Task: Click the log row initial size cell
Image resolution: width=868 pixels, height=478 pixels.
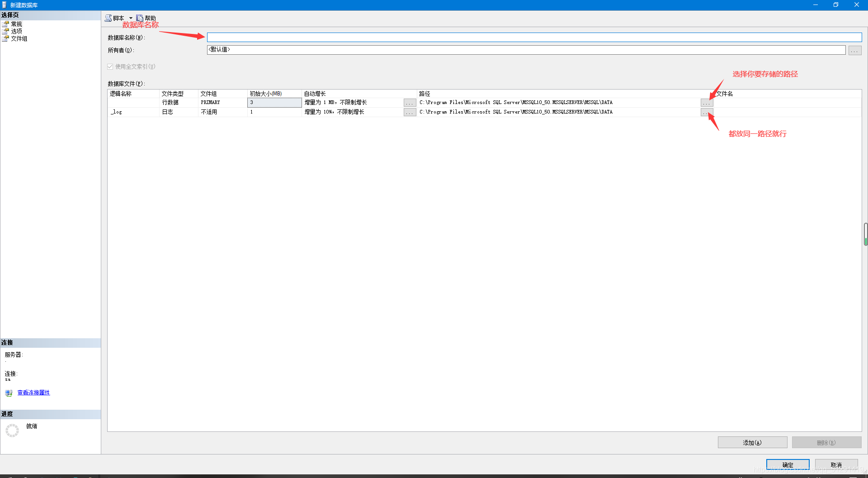Action: pos(274,112)
